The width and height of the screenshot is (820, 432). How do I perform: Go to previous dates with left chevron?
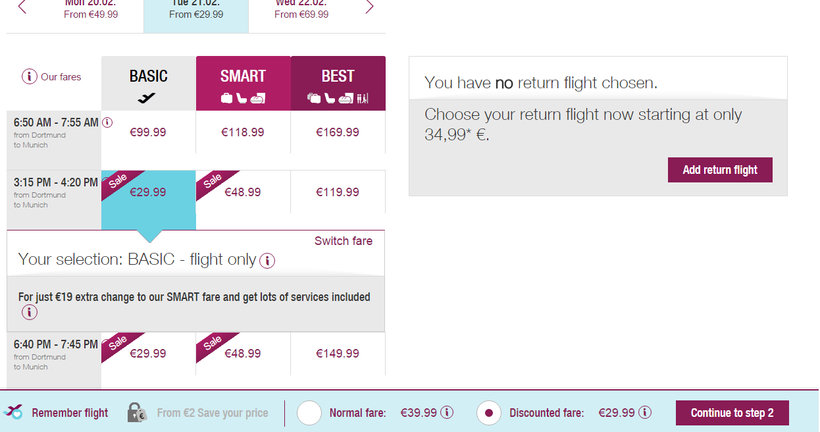(x=22, y=8)
